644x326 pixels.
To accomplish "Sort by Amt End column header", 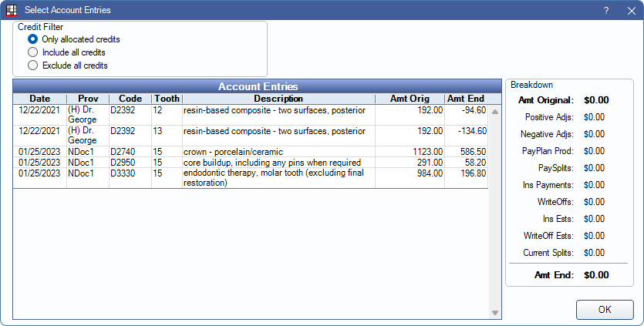I will coord(466,99).
